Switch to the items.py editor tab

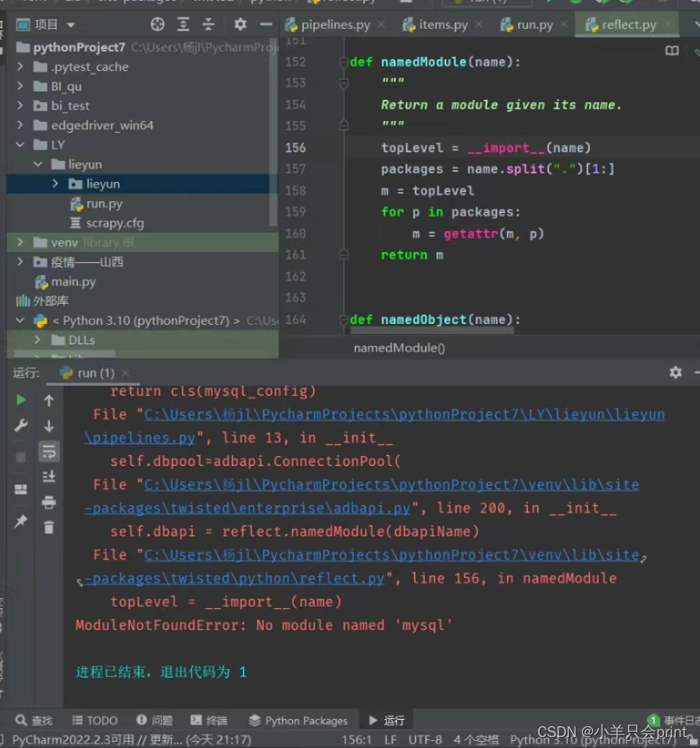[441, 24]
